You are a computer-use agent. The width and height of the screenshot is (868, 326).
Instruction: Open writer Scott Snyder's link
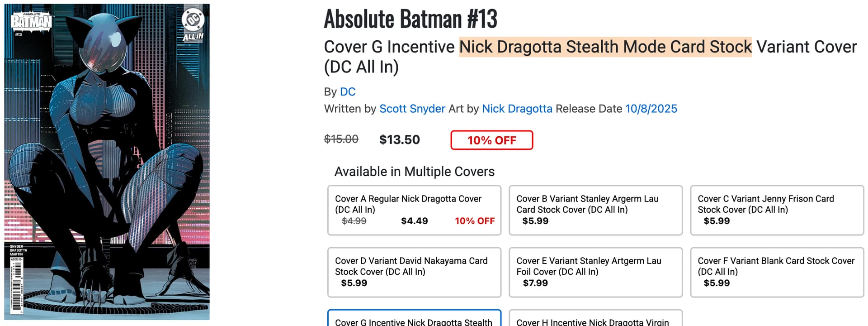412,109
